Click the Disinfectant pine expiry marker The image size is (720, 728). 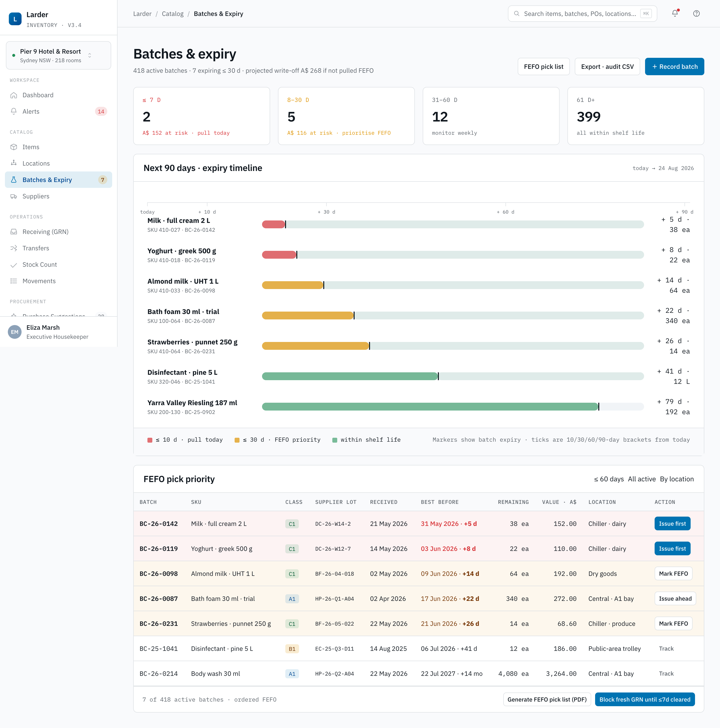click(x=438, y=376)
